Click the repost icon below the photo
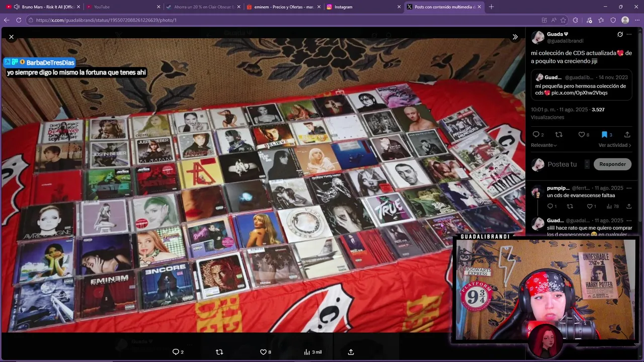This screenshot has width=644, height=362. click(219, 352)
